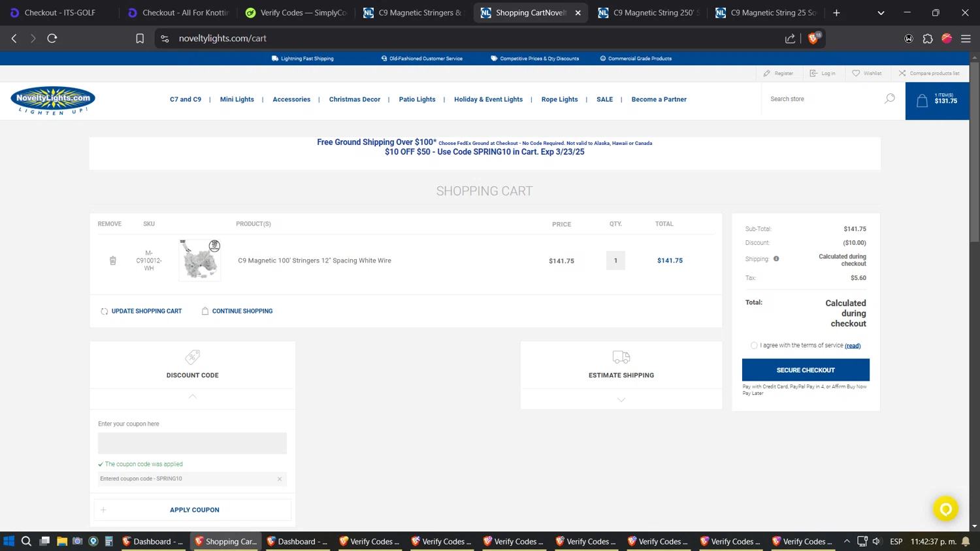The height and width of the screenshot is (551, 980).
Task: Click the browser address bar URL
Action: [223, 39]
